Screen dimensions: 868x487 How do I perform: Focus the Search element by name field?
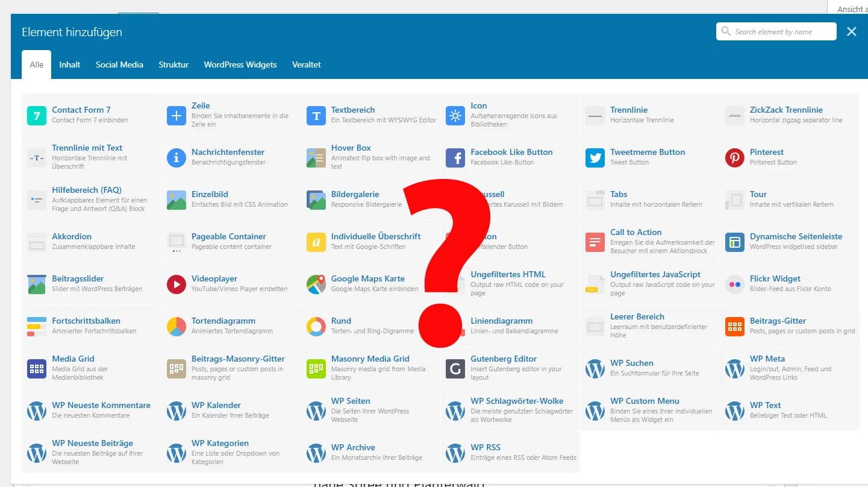776,31
